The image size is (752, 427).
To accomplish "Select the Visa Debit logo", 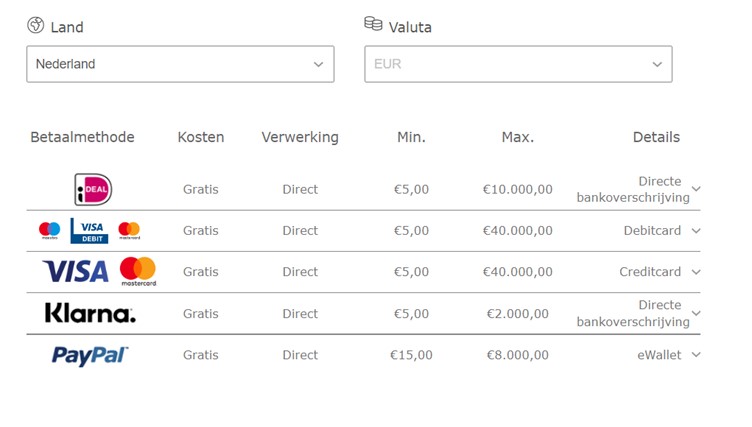I will tap(89, 231).
